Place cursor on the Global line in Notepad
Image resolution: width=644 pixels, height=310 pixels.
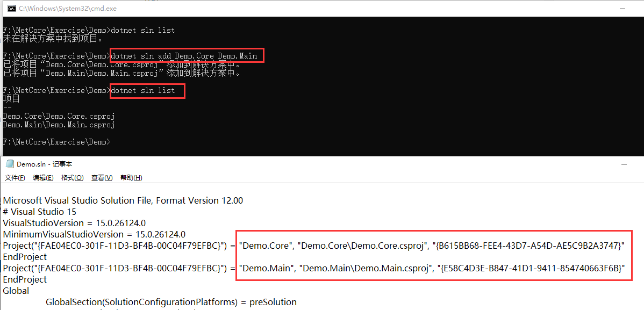[x=16, y=290]
